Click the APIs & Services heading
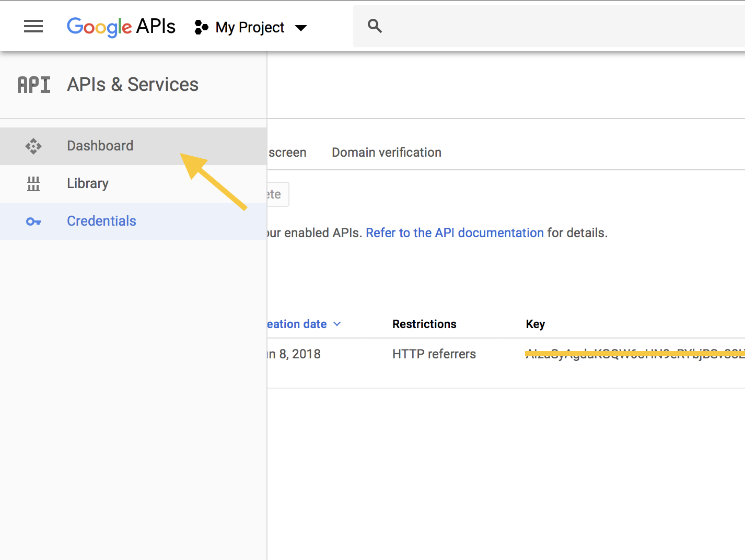 [133, 85]
